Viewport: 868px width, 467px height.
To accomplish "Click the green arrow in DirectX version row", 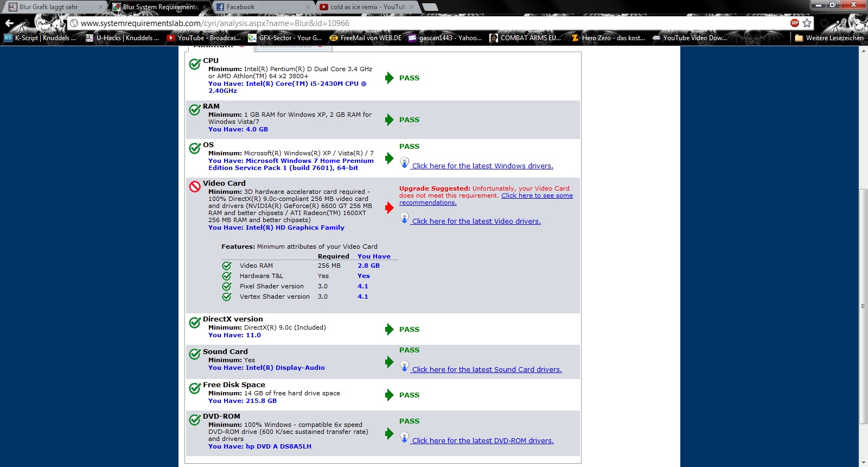I will point(390,329).
